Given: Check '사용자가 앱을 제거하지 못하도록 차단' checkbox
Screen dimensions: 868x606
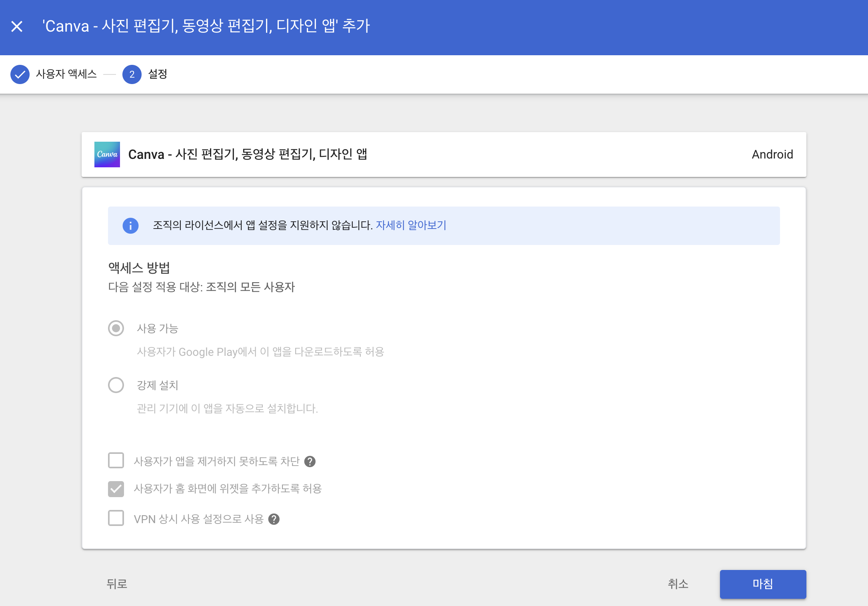Looking at the screenshot, I should point(116,461).
